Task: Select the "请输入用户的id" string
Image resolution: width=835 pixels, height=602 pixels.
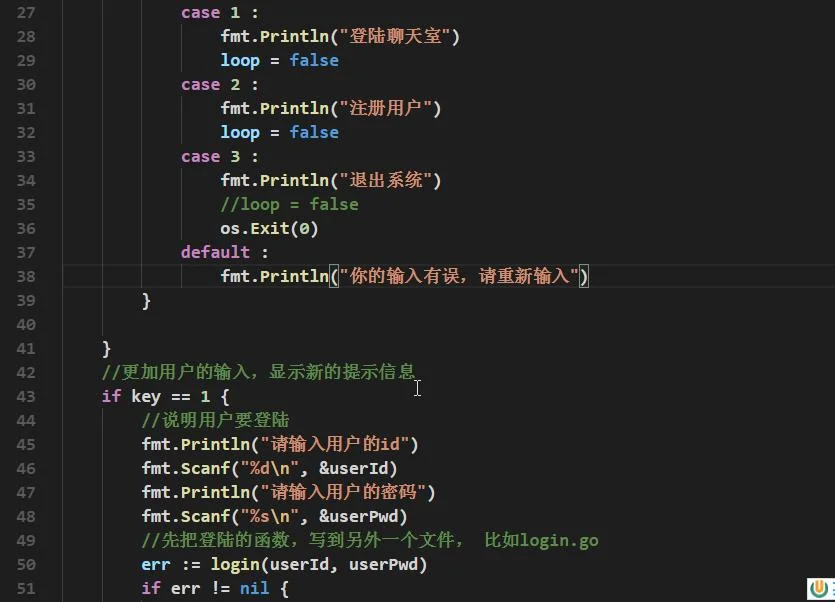Action: point(334,444)
